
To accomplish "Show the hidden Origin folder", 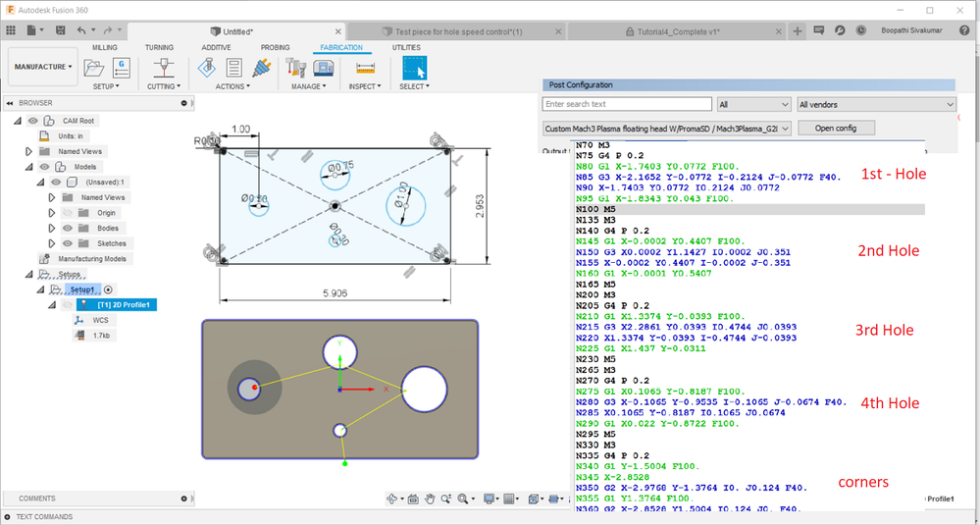I will 68,213.
